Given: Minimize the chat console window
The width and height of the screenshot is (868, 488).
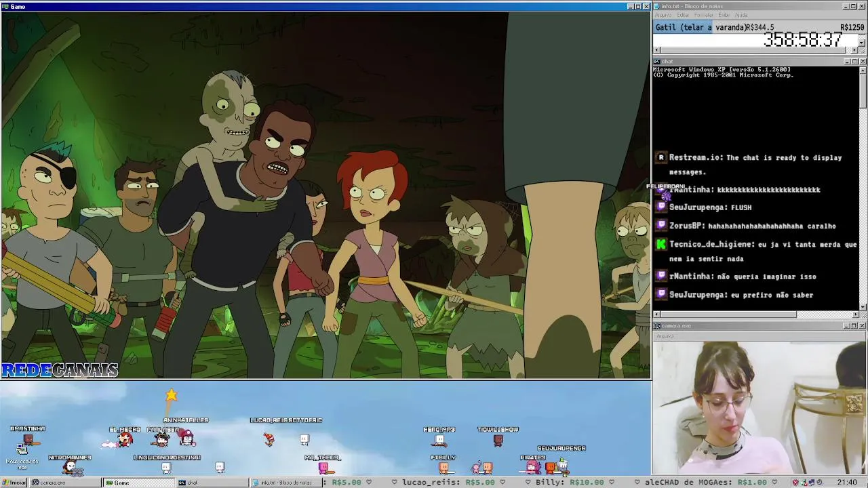Looking at the screenshot, I should tap(848, 62).
